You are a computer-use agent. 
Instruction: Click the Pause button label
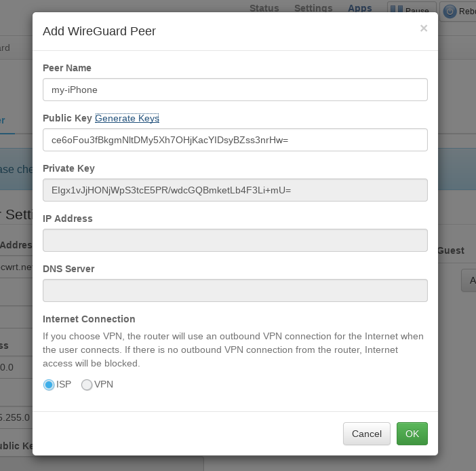pos(417,11)
